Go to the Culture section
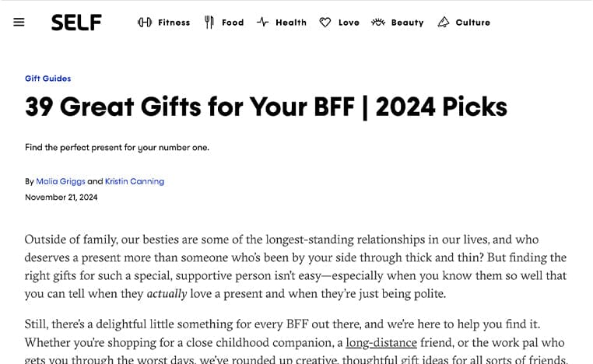 (472, 23)
